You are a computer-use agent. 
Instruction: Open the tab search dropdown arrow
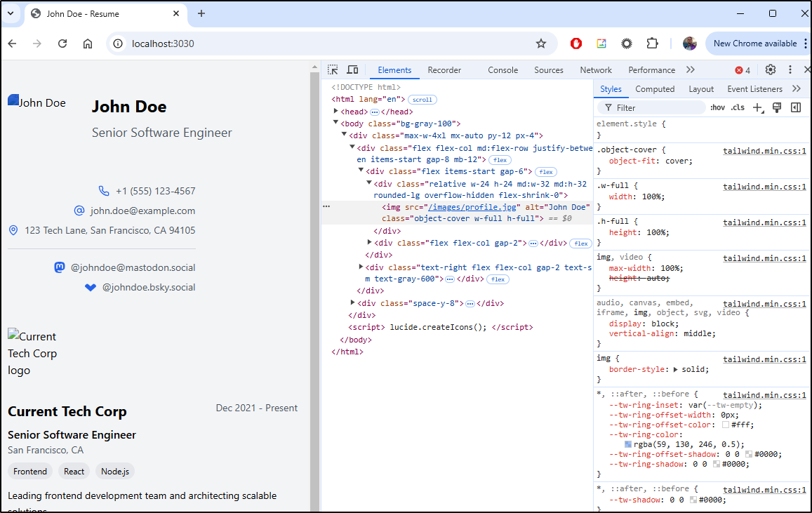pos(11,13)
